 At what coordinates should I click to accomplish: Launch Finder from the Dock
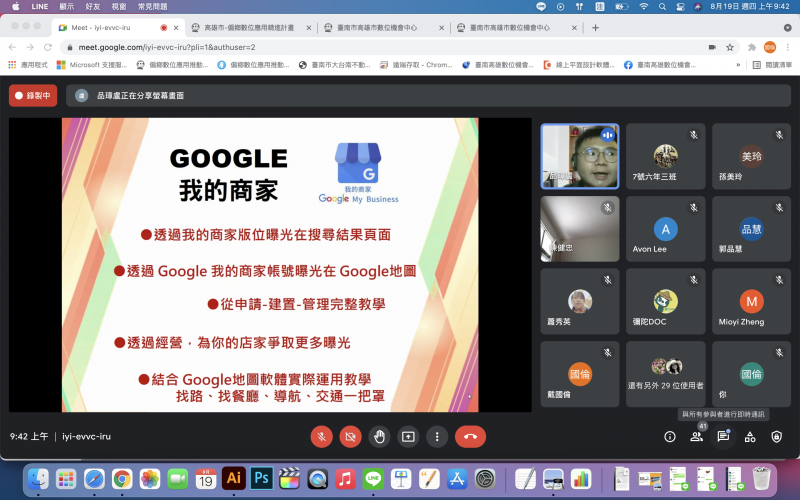click(38, 479)
